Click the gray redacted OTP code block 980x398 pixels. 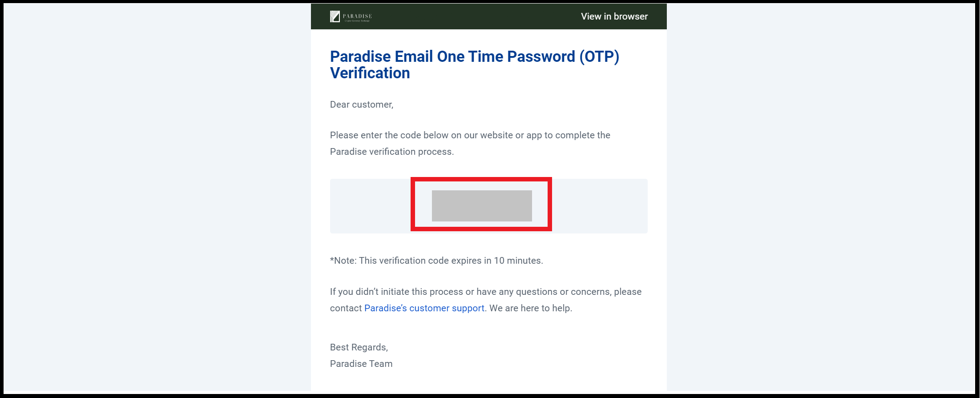click(482, 206)
